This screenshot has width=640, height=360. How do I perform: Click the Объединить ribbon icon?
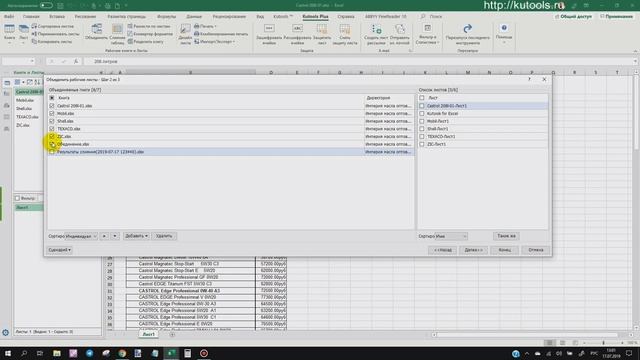pyautogui.click(x=96, y=32)
